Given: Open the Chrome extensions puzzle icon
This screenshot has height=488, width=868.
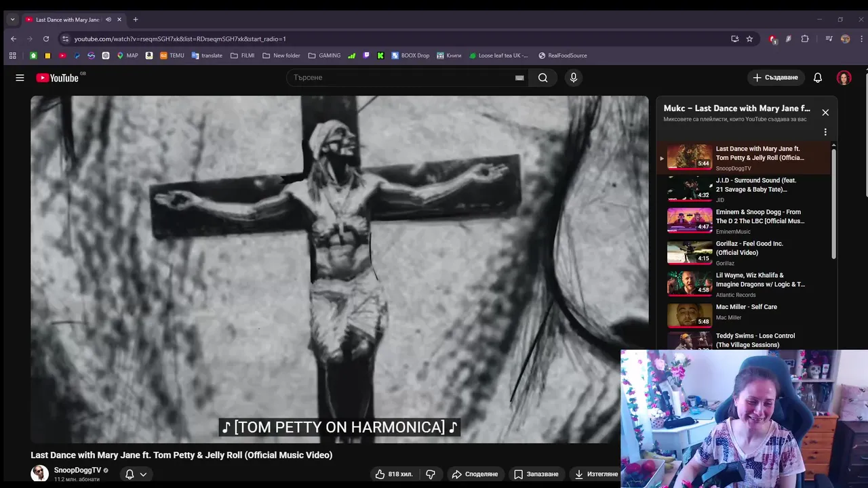Looking at the screenshot, I should [x=805, y=39].
